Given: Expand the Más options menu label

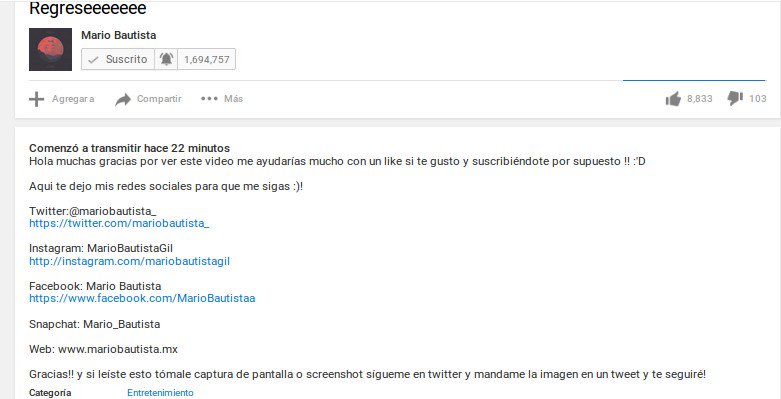Looking at the screenshot, I should (x=233, y=99).
